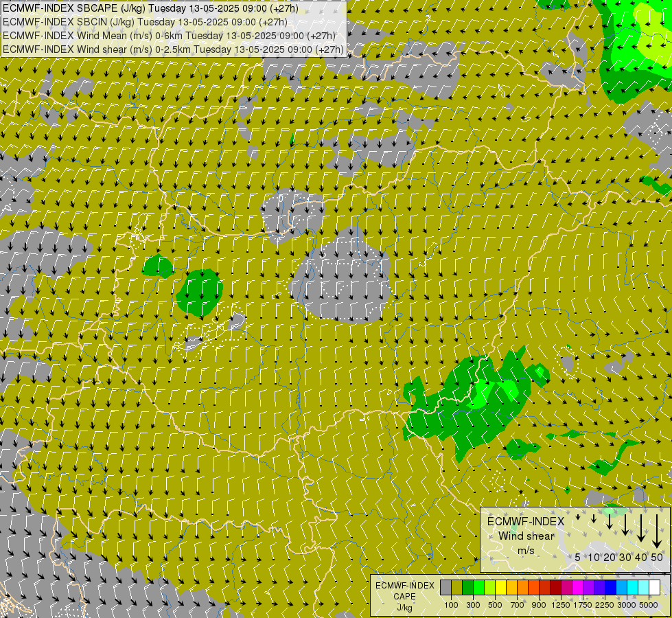Select the gray CAPE legend swatch
The width and height of the screenshot is (672, 618).
[x=445, y=587]
